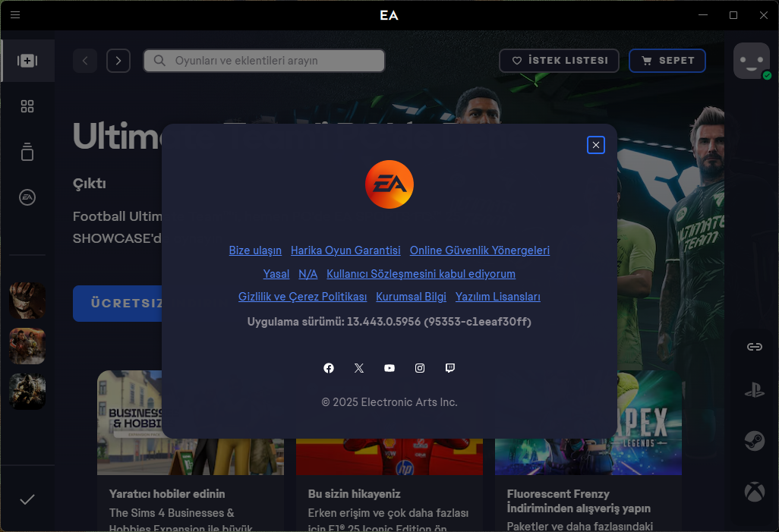Open the N/A link

click(x=308, y=274)
